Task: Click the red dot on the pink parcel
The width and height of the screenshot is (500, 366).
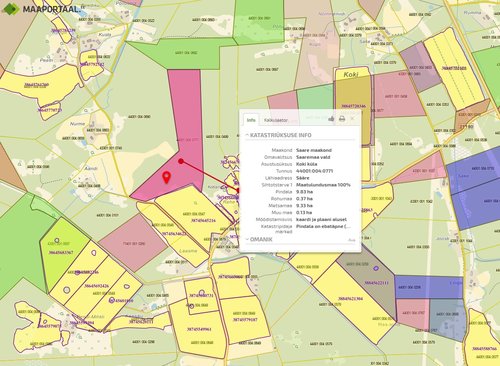Action: pos(181,161)
